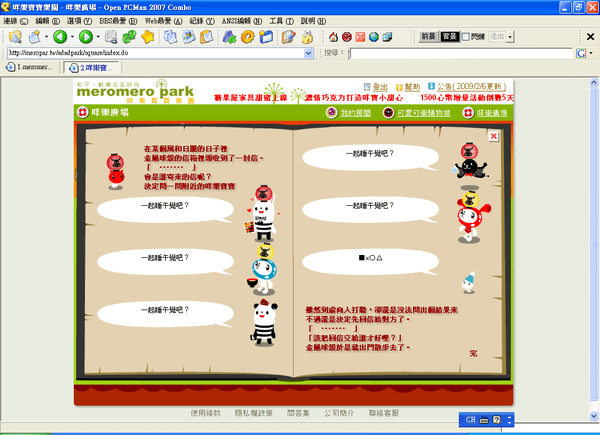Click the green forward arrow button
The width and height of the screenshot is (600, 435).
(86, 37)
